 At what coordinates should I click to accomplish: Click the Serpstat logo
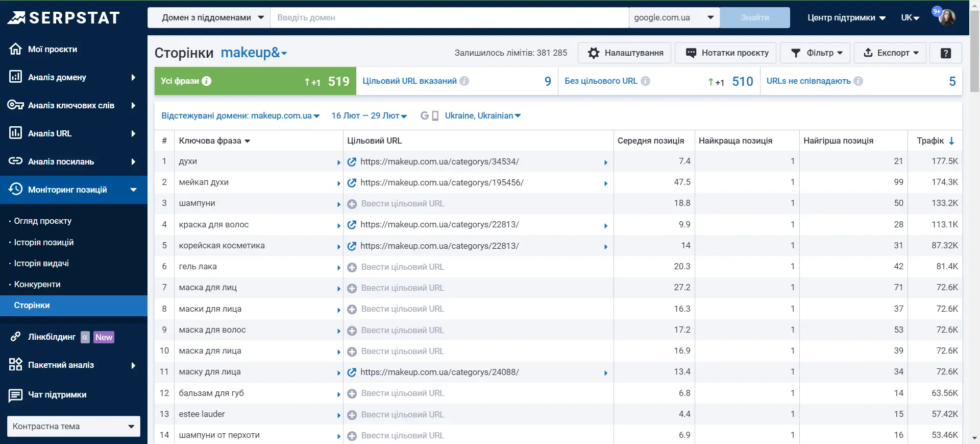click(x=64, y=18)
